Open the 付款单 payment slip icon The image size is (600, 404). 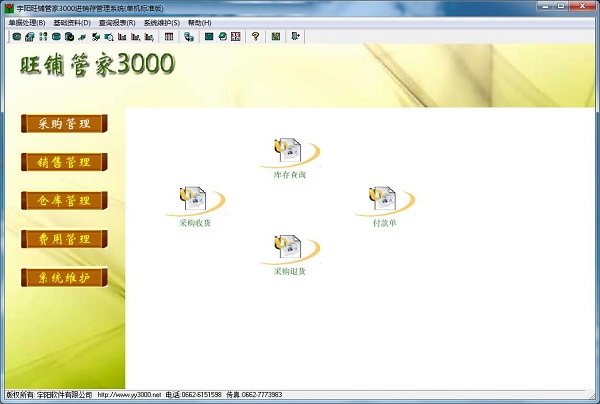click(385, 207)
